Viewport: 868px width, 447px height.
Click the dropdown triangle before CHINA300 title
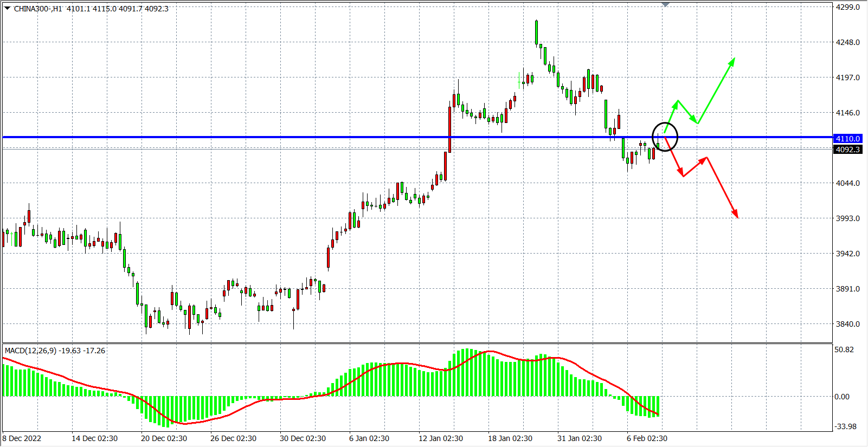pos(8,8)
